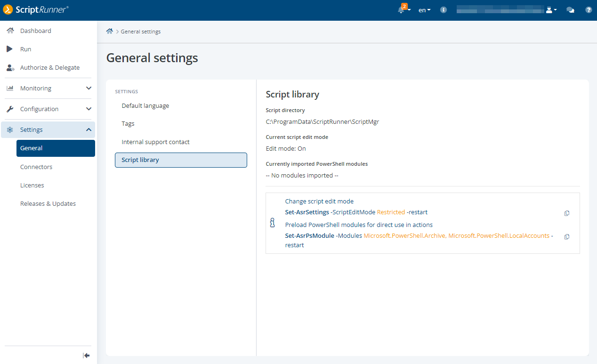Screen dimensions: 597x364
Task: Select Internal support contact setting
Action: coord(155,142)
